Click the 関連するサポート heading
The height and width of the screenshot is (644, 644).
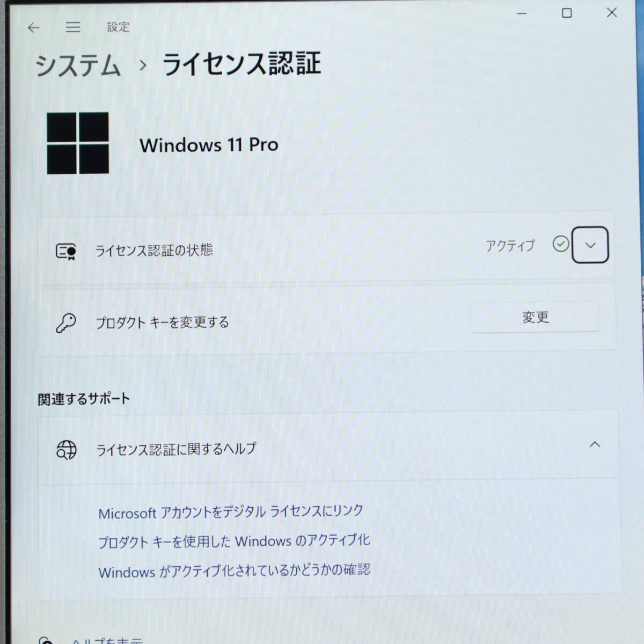coord(84,399)
